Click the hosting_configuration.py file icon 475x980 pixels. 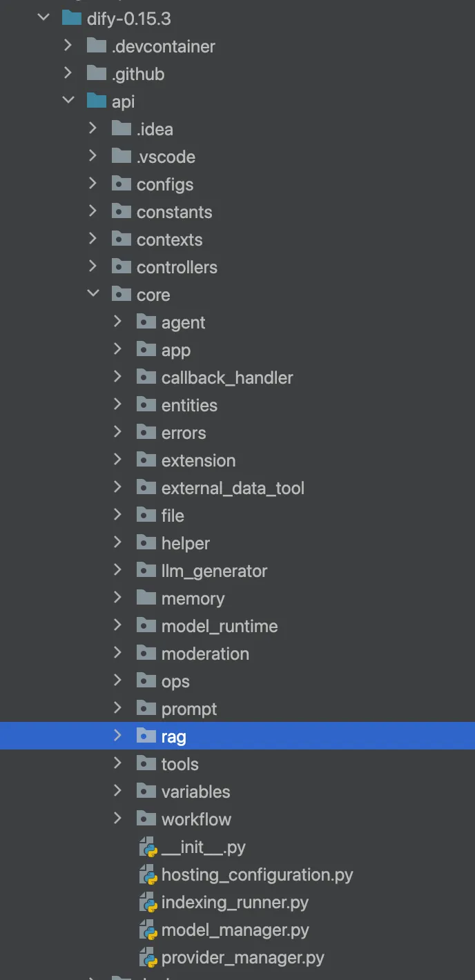pyautogui.click(x=148, y=875)
